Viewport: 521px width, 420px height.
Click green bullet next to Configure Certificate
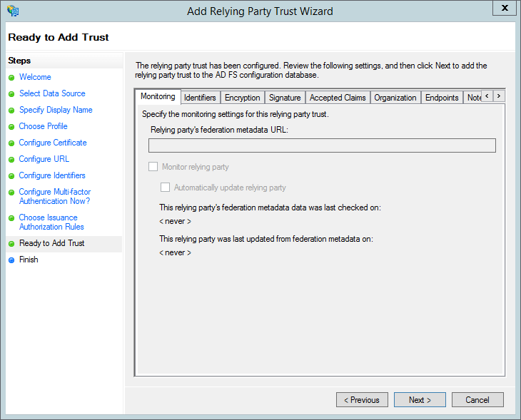point(11,143)
